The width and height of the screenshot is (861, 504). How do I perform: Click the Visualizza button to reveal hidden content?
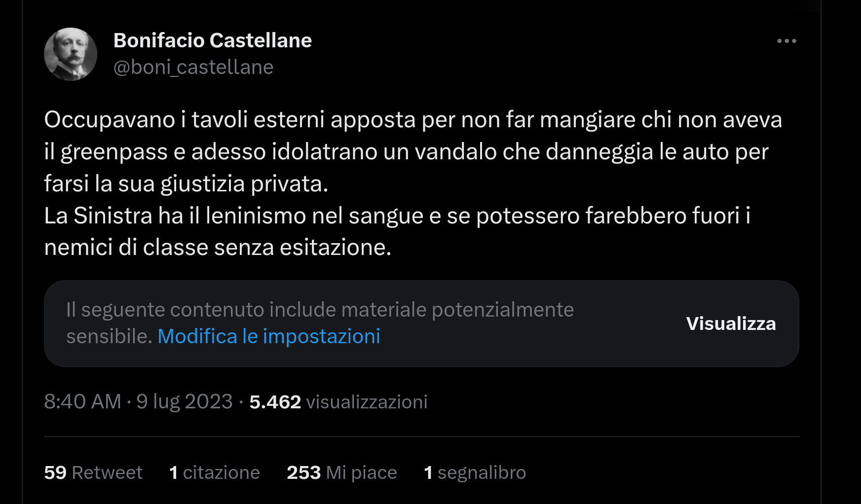[x=731, y=324]
